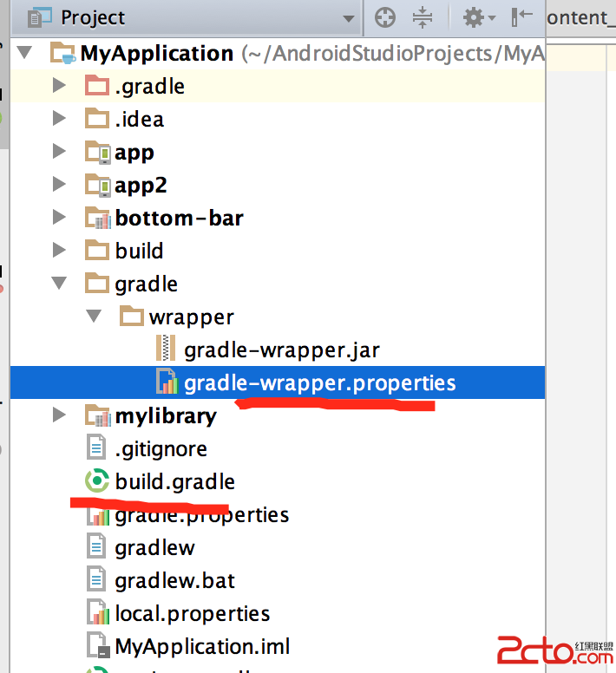Click the scroll from source target icon
The image size is (616, 673).
click(x=384, y=17)
